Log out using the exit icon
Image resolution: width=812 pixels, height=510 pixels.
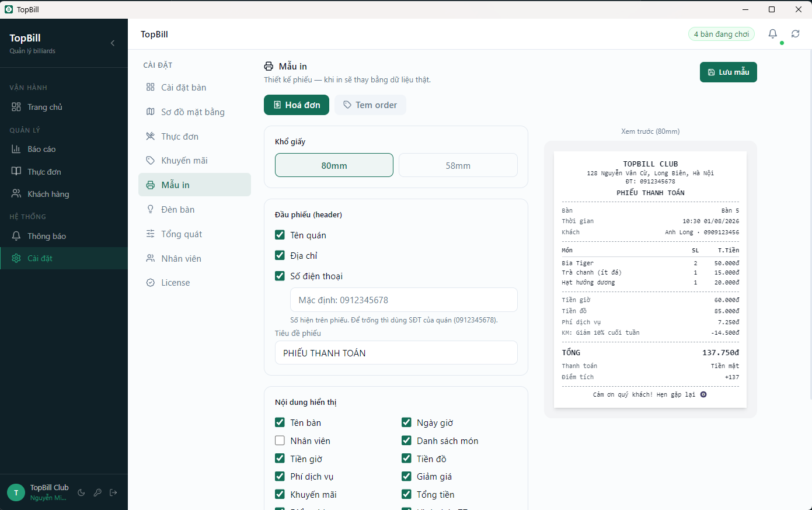click(113, 492)
